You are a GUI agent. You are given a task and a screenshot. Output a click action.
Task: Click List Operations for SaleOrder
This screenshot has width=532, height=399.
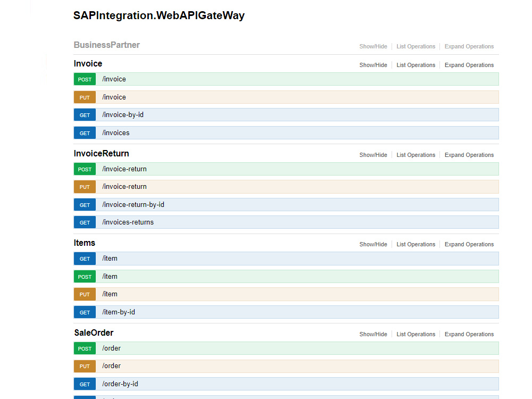[415, 334]
